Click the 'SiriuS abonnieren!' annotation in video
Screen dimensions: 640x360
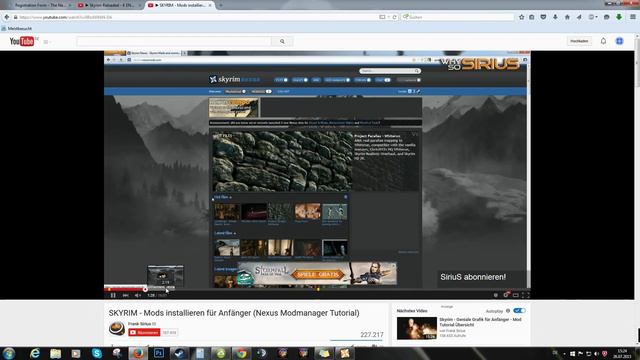(473, 277)
